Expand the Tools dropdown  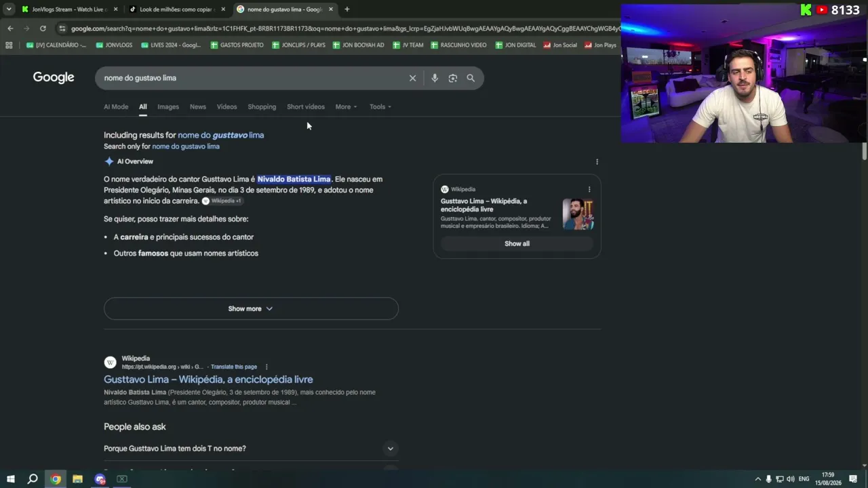pos(380,106)
